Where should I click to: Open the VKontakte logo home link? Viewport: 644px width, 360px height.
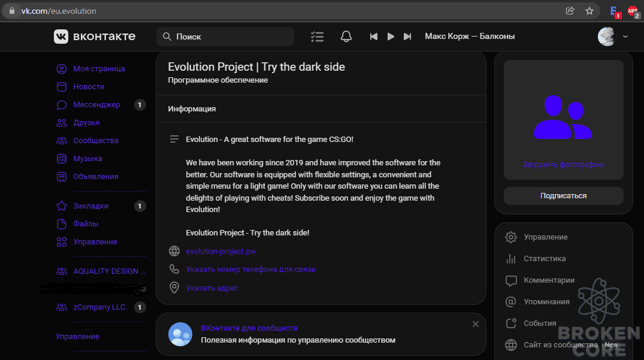[x=95, y=37]
